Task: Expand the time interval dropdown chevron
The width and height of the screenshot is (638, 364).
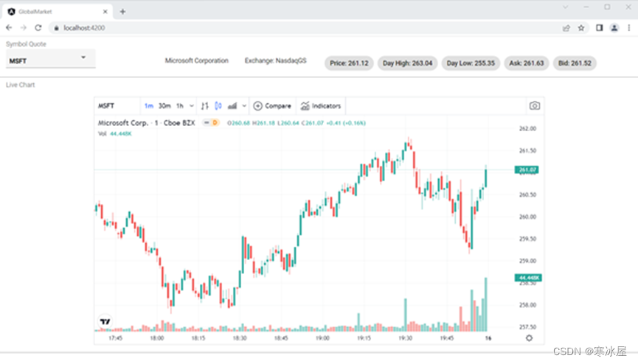Action: click(x=191, y=106)
